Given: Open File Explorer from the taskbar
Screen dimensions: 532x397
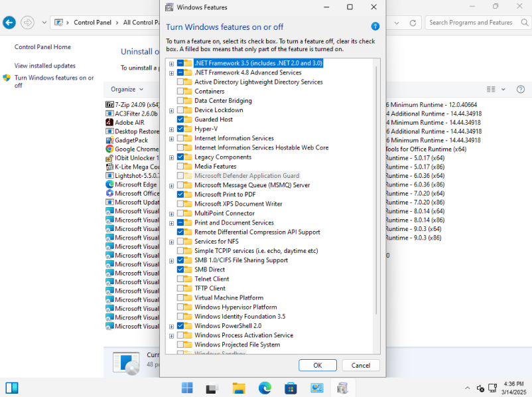Looking at the screenshot, I should pos(239,388).
